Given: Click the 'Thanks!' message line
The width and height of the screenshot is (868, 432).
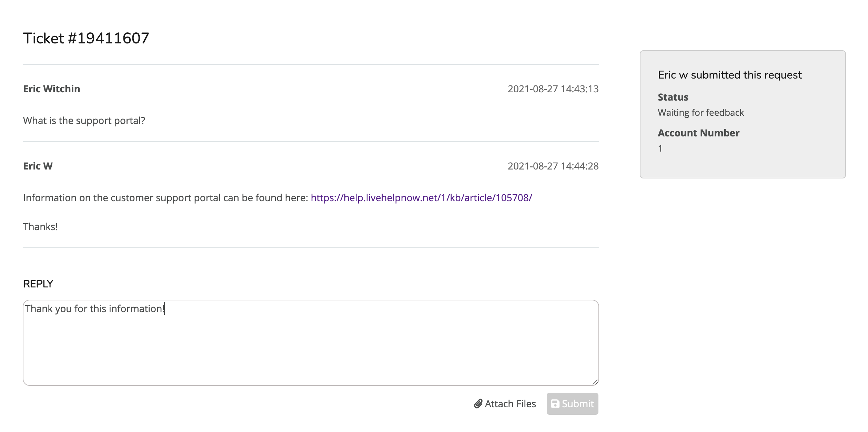Looking at the screenshot, I should [x=40, y=227].
